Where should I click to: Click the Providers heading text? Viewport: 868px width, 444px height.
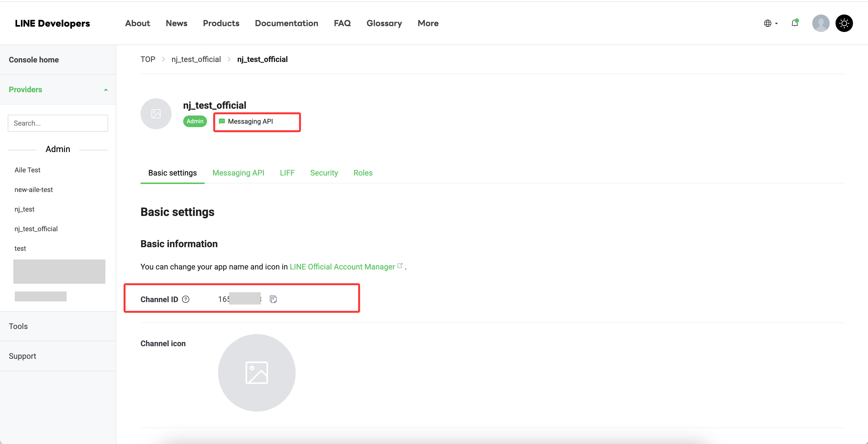click(x=26, y=90)
